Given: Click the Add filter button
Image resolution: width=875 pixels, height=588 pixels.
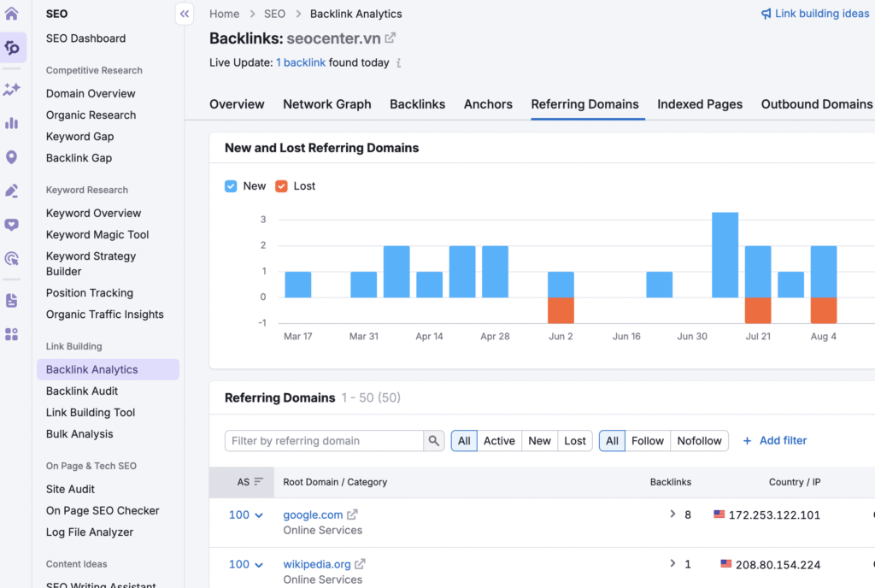Looking at the screenshot, I should click(774, 441).
